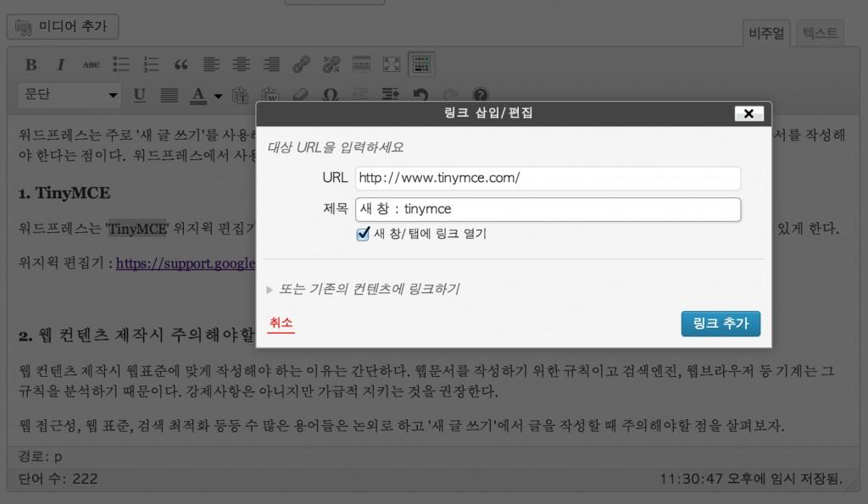The image size is (868, 504).
Task: Select the Paste from Word icon
Action: [271, 95]
